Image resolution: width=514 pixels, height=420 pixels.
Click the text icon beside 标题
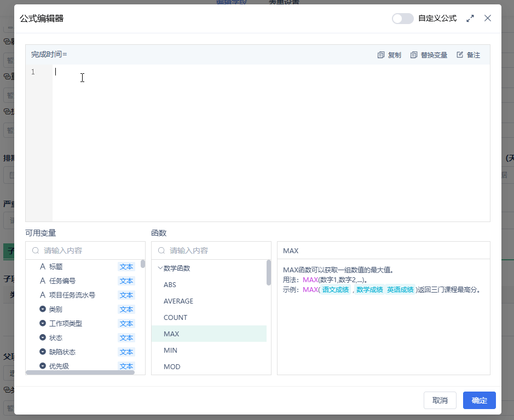43,267
